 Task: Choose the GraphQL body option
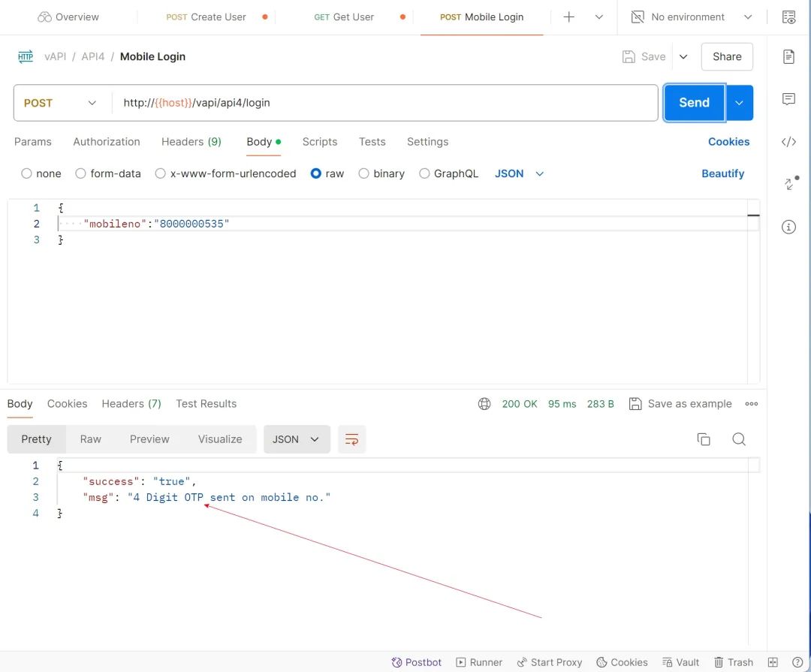click(x=424, y=173)
